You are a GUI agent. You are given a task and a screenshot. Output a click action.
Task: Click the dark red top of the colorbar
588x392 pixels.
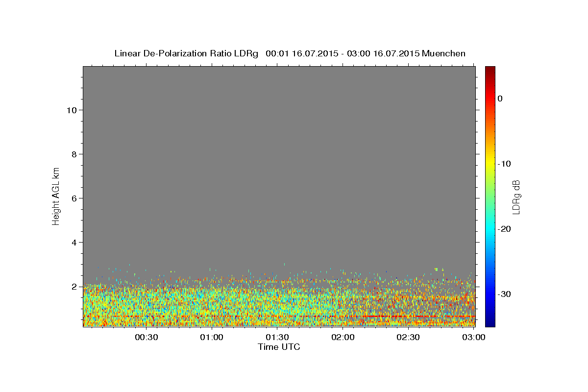click(x=490, y=70)
